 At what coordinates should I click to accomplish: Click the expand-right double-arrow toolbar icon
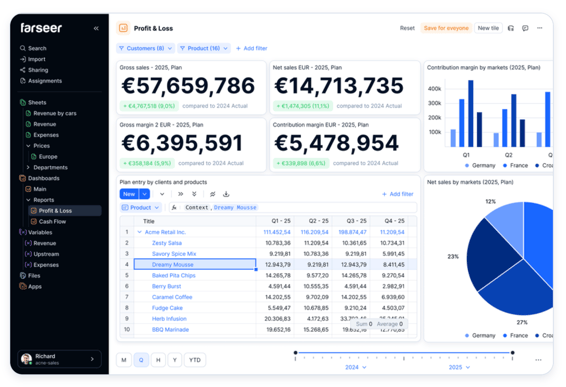[180, 194]
